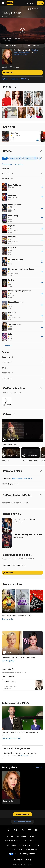45x868 pixels.
Task: Expand Producer Previous 6 credits
Action: pyautogui.click(x=22, y=362)
